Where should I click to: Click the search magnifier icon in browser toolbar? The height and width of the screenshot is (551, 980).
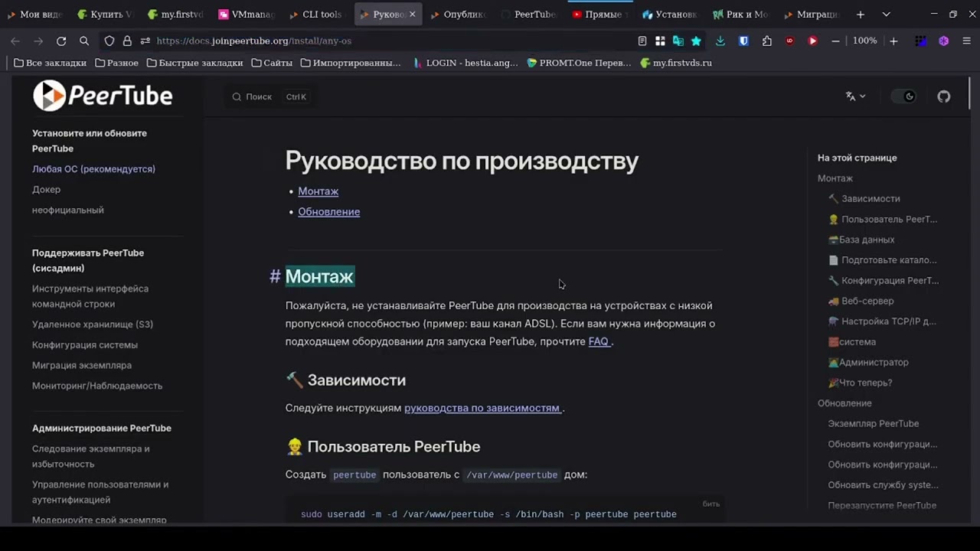(x=84, y=41)
